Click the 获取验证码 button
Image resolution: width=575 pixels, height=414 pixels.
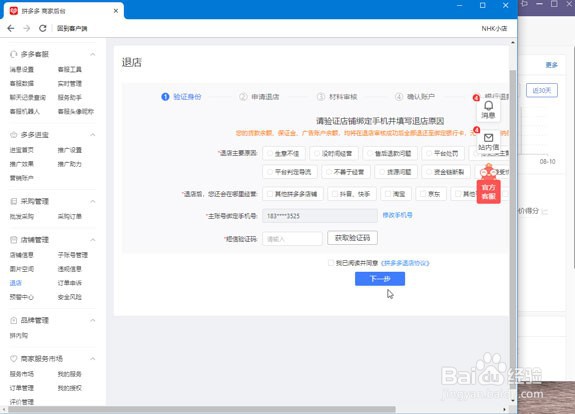pos(352,238)
